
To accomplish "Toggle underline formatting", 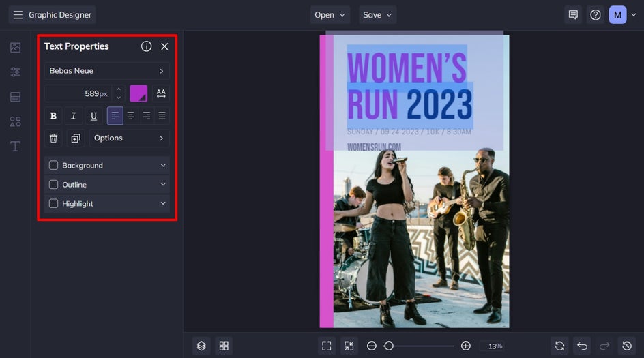I will [93, 116].
